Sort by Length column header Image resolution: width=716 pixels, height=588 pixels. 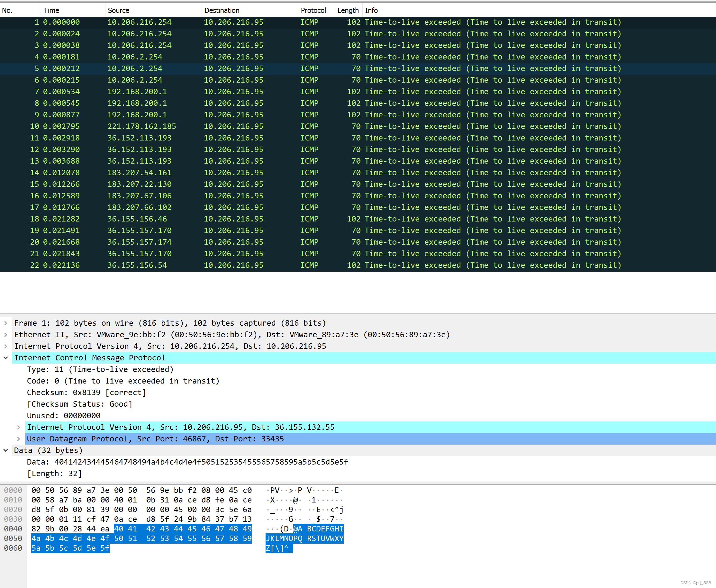(x=348, y=11)
